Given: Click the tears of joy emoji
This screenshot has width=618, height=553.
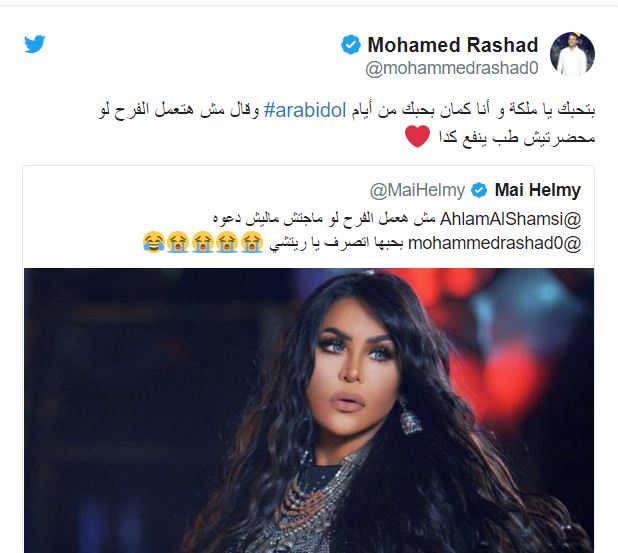Looking at the screenshot, I should pyautogui.click(x=154, y=242).
